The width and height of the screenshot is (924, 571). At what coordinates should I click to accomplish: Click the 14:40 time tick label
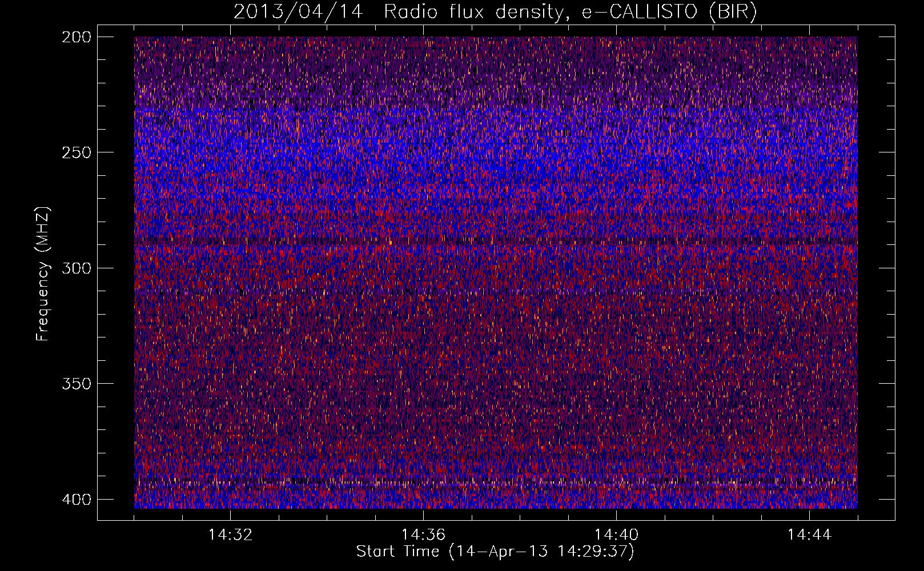point(616,534)
